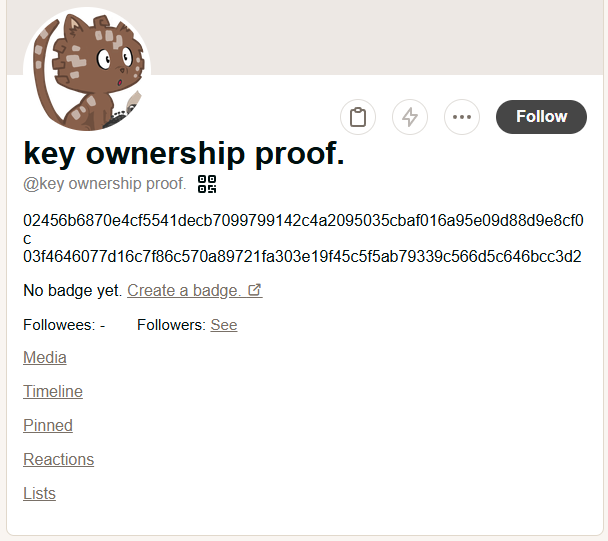Open the Reactions section
This screenshot has height=541, width=608.
[58, 460]
